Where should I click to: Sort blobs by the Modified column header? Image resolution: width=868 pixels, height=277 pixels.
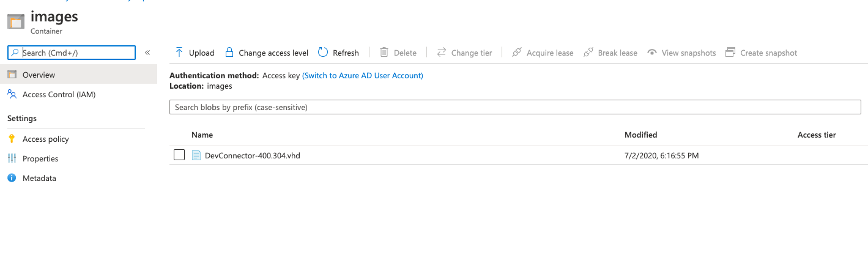[640, 135]
